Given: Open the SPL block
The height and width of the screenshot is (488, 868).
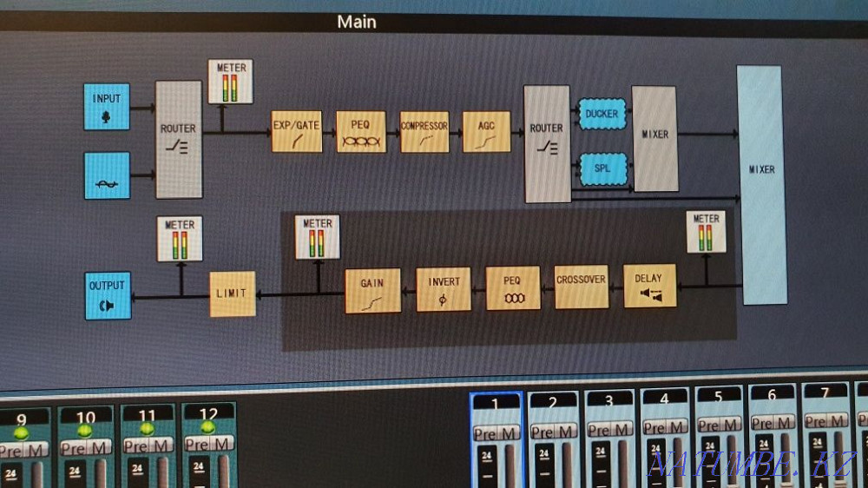Looking at the screenshot, I should 602,167.
